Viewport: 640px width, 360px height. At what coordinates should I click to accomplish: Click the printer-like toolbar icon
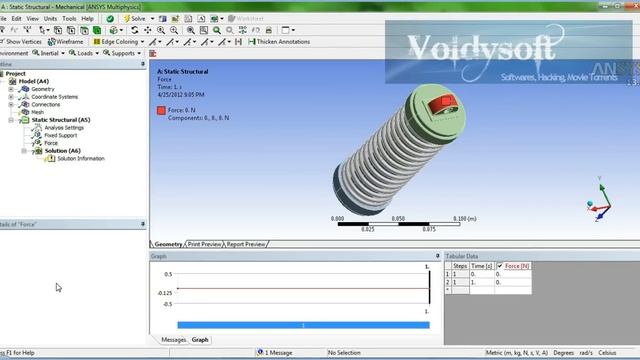coord(269,30)
